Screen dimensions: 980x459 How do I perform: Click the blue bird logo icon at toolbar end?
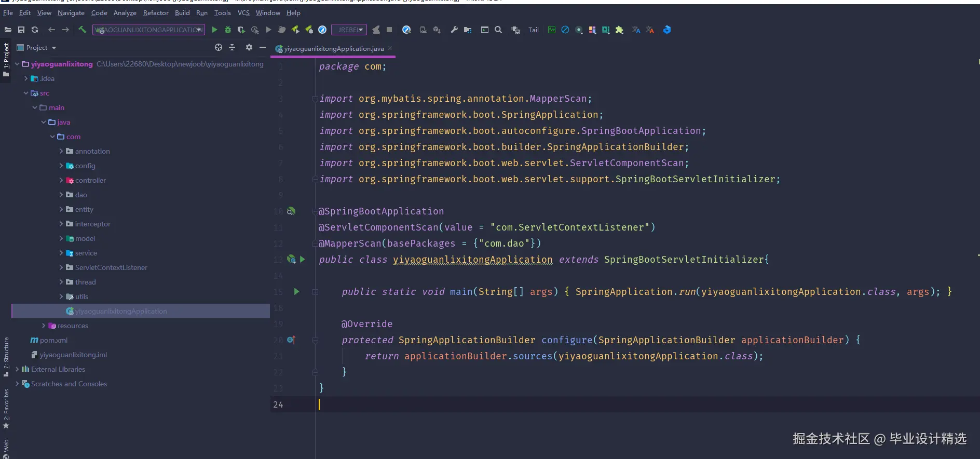(667, 30)
